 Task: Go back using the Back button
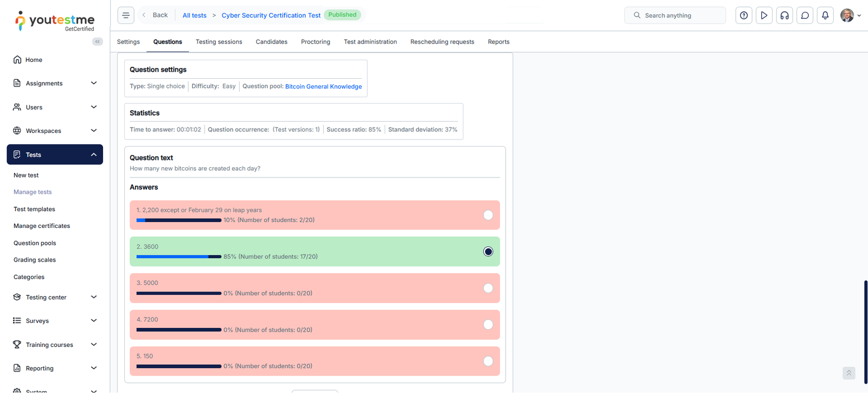(156, 15)
